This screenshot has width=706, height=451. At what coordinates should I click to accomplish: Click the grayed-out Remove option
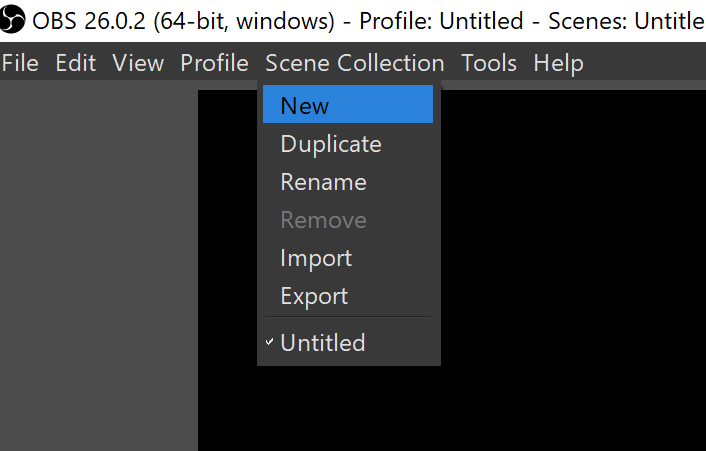click(323, 220)
